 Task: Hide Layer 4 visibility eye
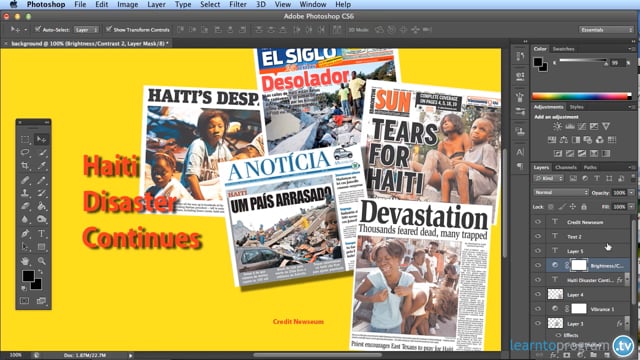pos(538,294)
